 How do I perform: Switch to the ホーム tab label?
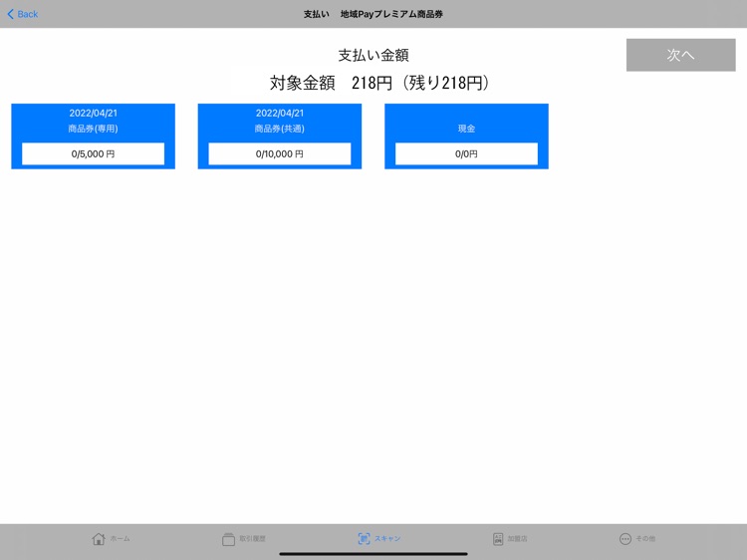(x=121, y=538)
